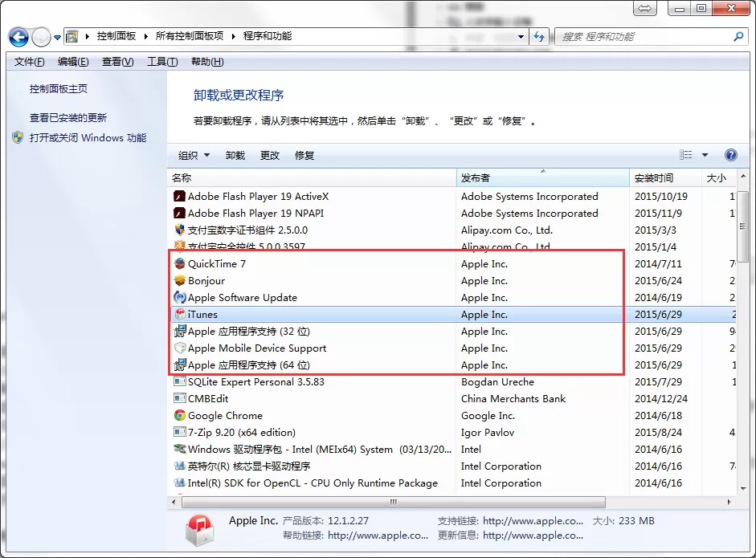The width and height of the screenshot is (756, 558).
Task: Select Google Chrome program name
Action: (x=225, y=416)
